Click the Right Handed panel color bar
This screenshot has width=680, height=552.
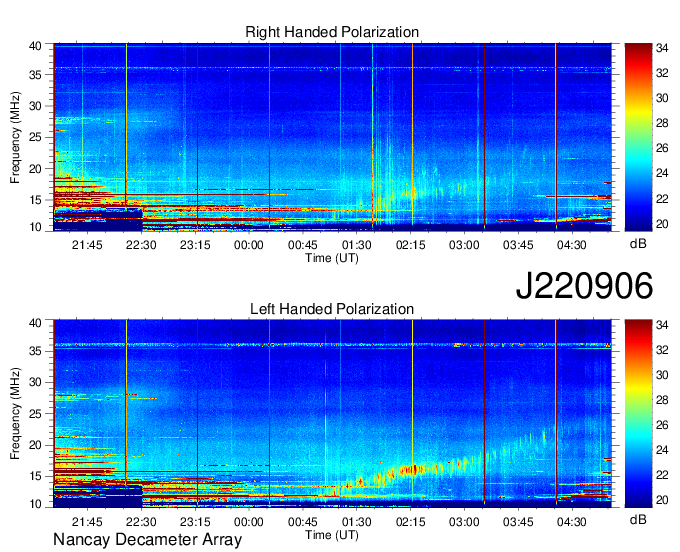pyautogui.click(x=638, y=137)
